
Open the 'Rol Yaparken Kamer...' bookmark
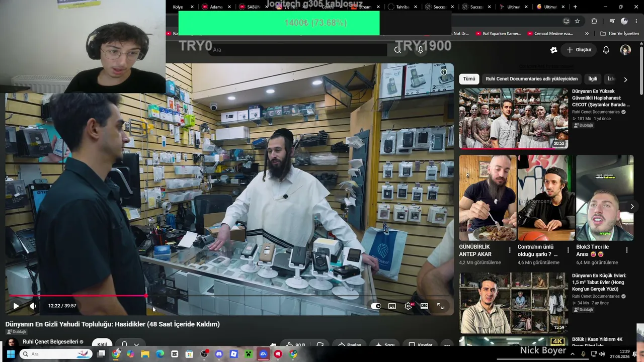(499, 34)
